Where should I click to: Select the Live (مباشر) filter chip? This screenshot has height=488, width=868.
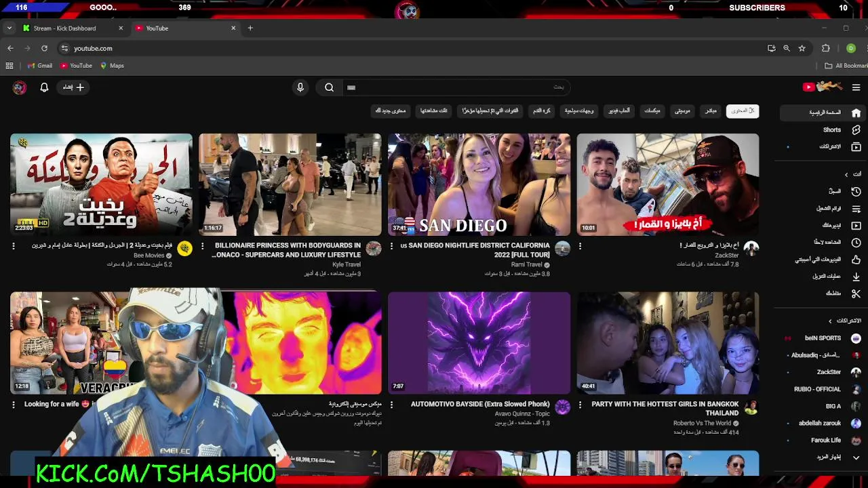[710, 110]
